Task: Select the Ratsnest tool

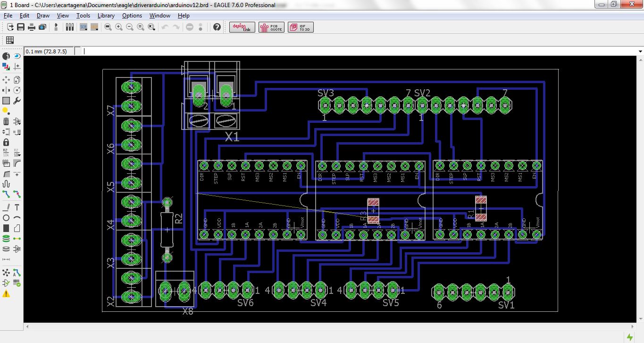Action: [x=6, y=273]
